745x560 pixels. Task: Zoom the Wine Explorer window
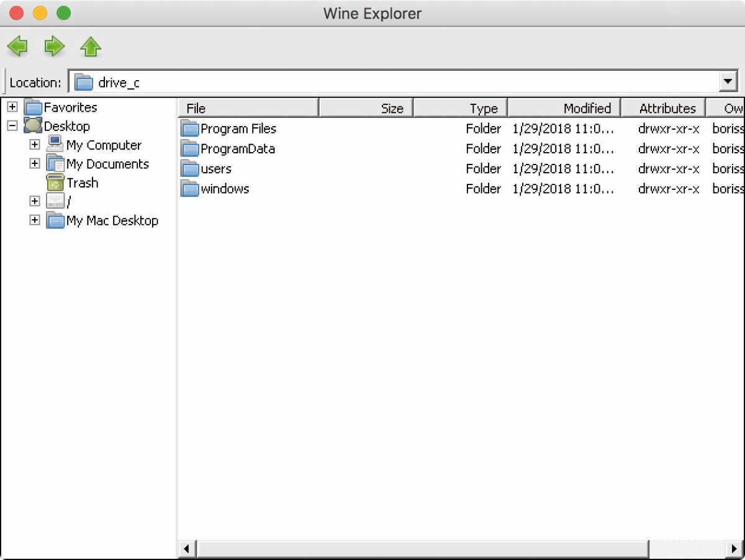click(x=63, y=13)
